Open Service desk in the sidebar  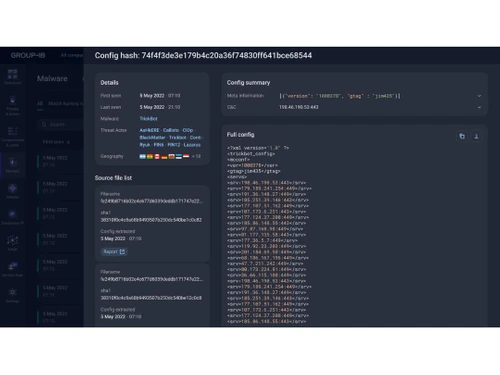tap(13, 269)
